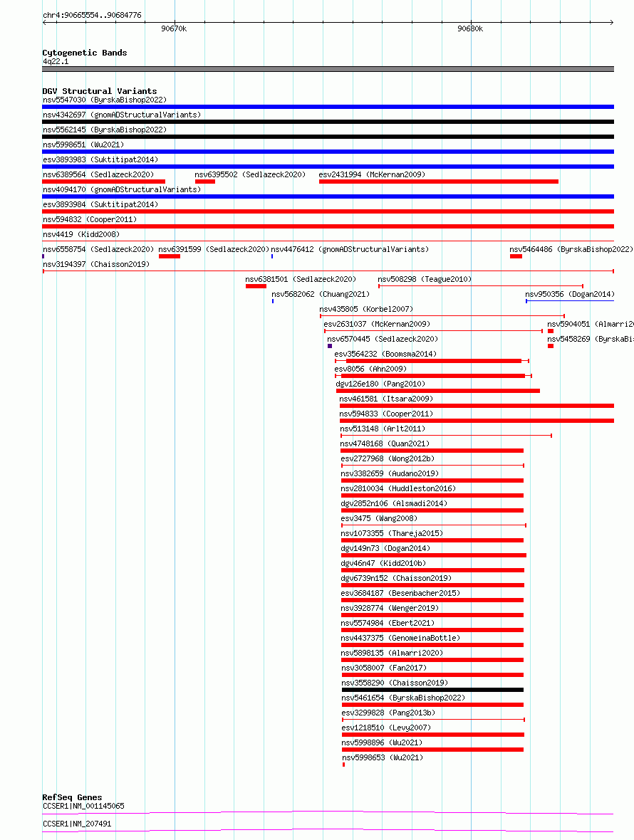Select nsv594833 (Cooper2011) label
This screenshot has height=840, width=634.
coord(386,414)
